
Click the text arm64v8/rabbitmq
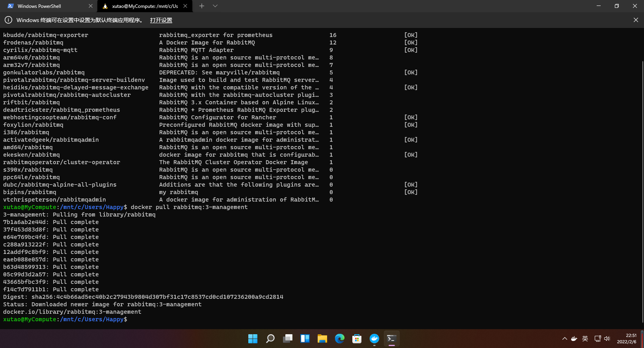click(x=32, y=57)
